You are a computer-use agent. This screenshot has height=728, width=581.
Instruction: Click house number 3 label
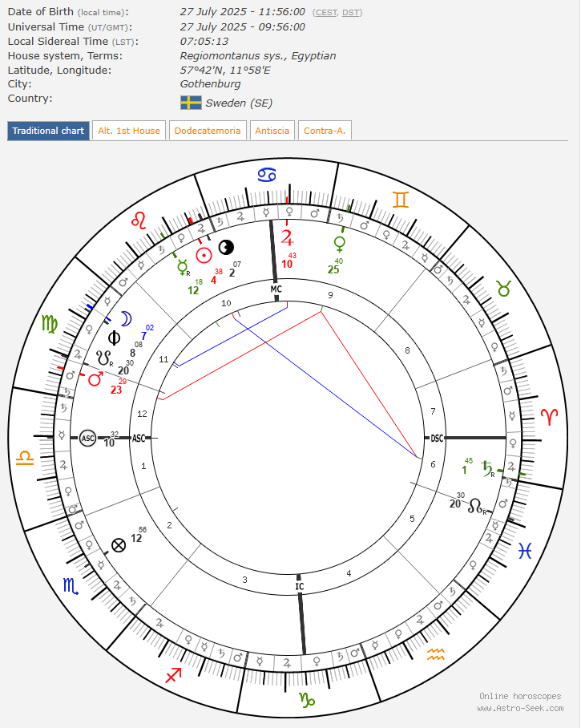coord(244,580)
